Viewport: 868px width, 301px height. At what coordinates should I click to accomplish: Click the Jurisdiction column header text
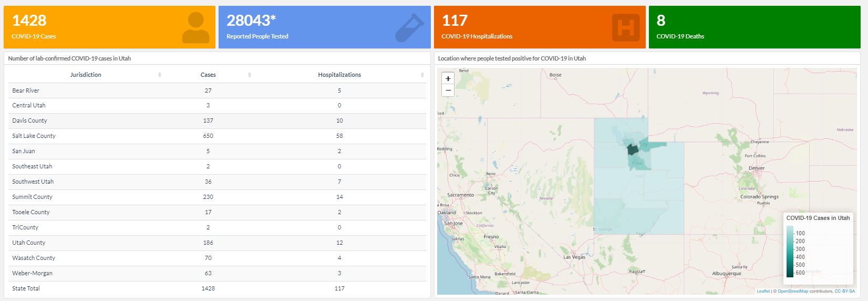(x=86, y=75)
